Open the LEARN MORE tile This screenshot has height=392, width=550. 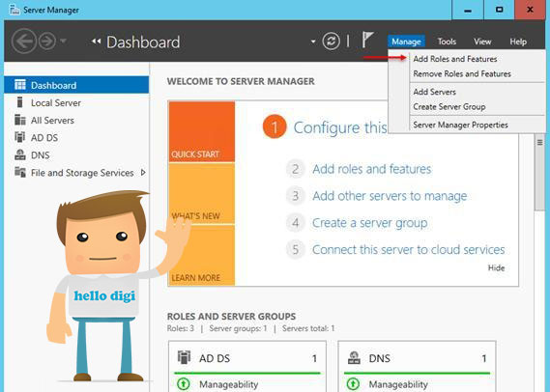point(202,255)
